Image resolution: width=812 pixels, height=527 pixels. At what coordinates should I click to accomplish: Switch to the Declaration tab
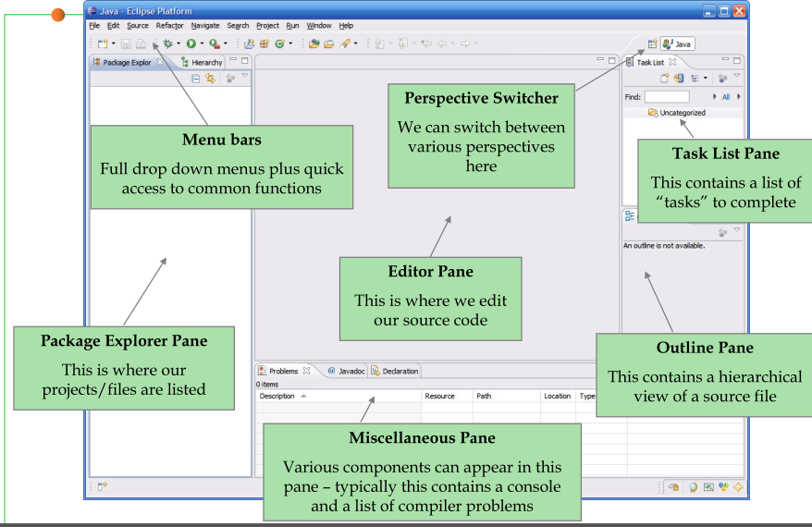(395, 371)
